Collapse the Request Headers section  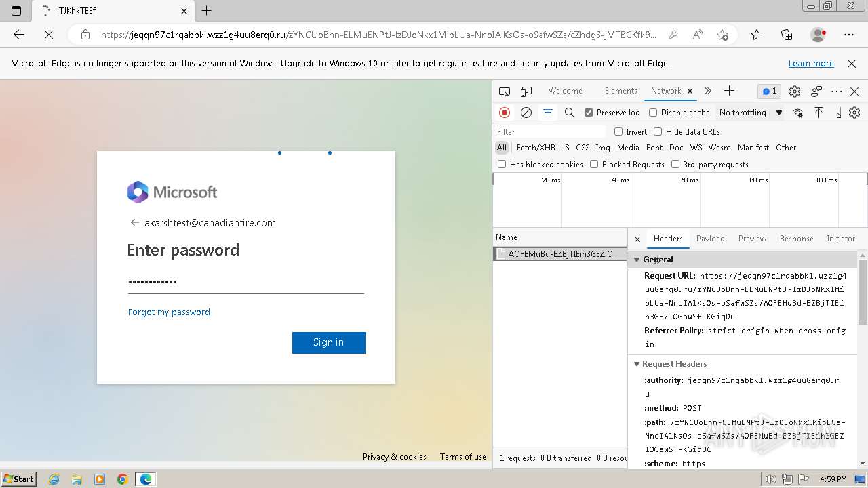click(637, 364)
